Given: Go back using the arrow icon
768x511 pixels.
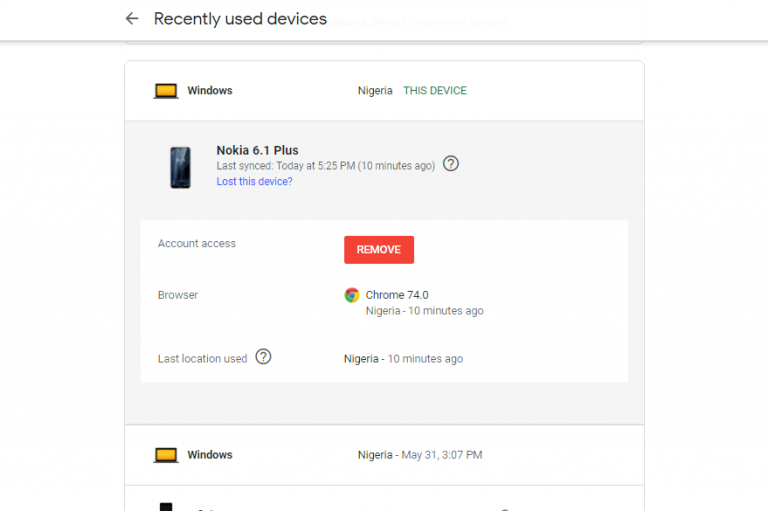Looking at the screenshot, I should click(132, 19).
